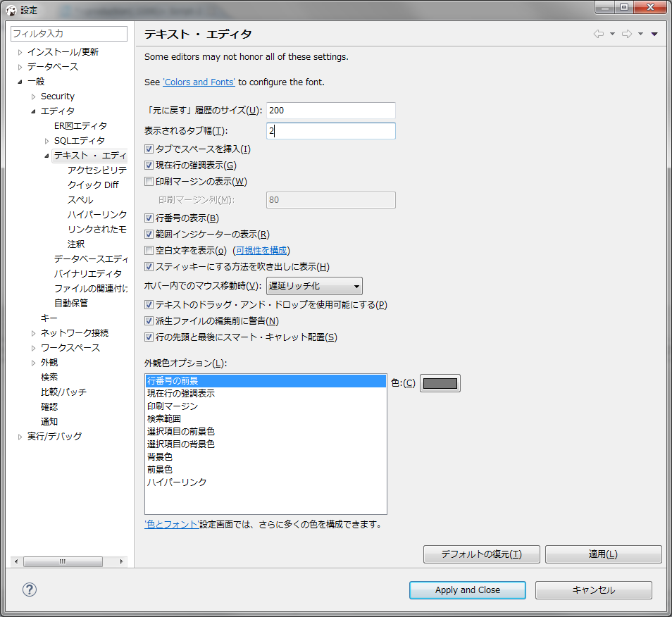Click the 表示されるタブ幅 input field

(x=331, y=131)
